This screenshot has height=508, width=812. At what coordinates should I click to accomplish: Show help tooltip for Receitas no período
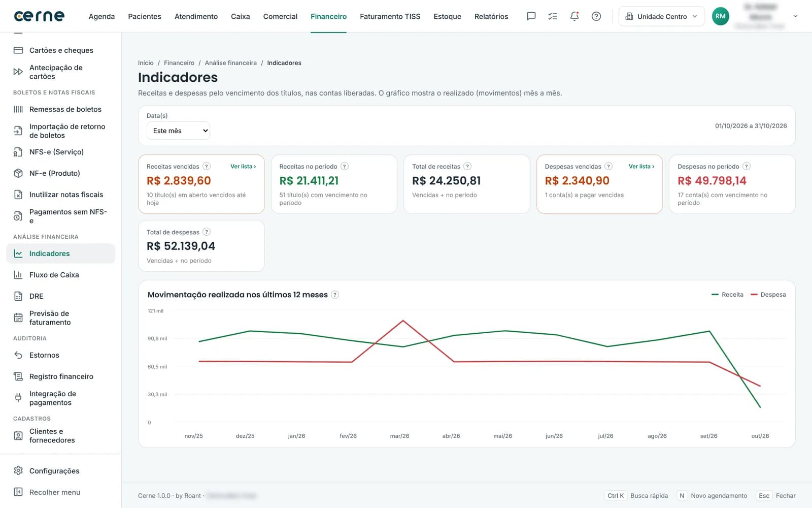(x=345, y=166)
